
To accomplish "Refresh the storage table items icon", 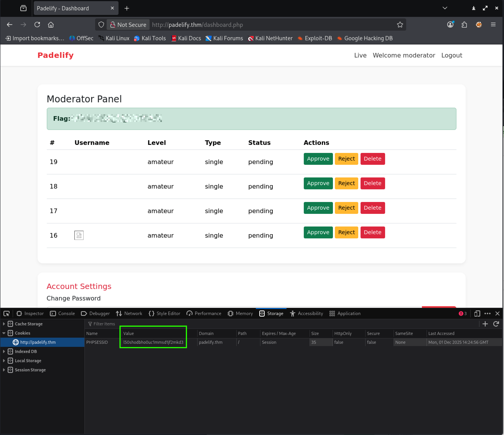I will point(496,324).
